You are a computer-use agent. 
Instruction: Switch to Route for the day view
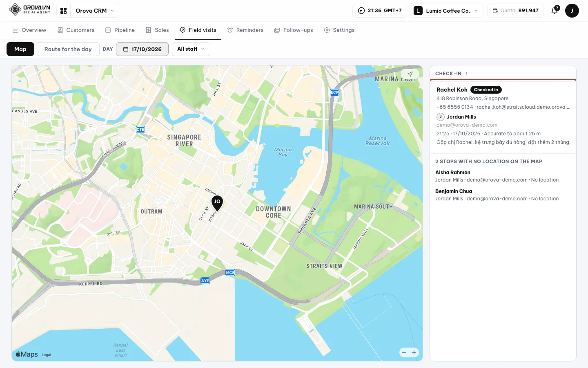68,49
